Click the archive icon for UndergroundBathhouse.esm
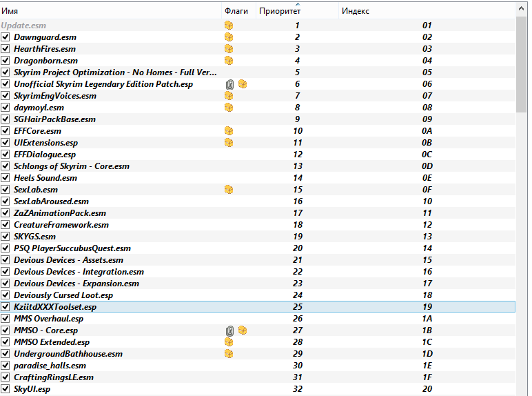532x396 pixels. pos(229,354)
